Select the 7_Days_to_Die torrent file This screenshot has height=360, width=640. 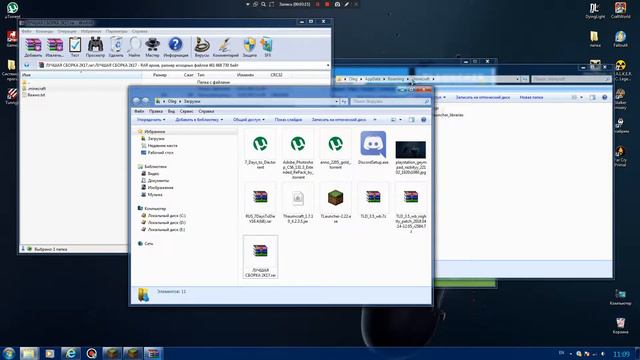click(x=260, y=149)
